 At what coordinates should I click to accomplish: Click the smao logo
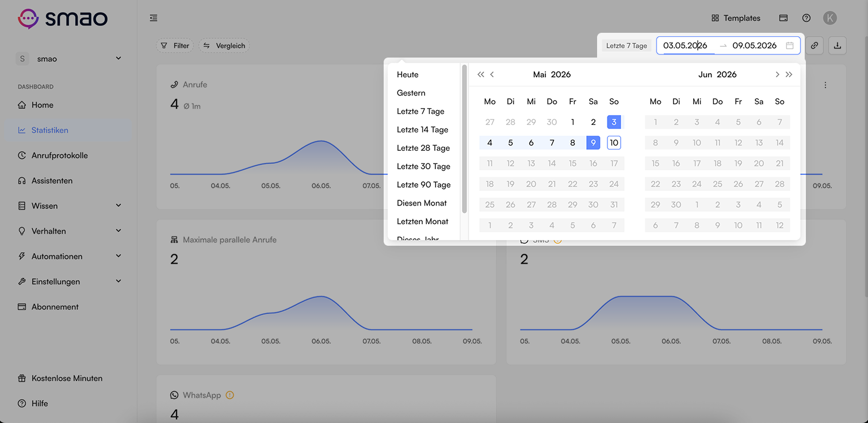62,18
